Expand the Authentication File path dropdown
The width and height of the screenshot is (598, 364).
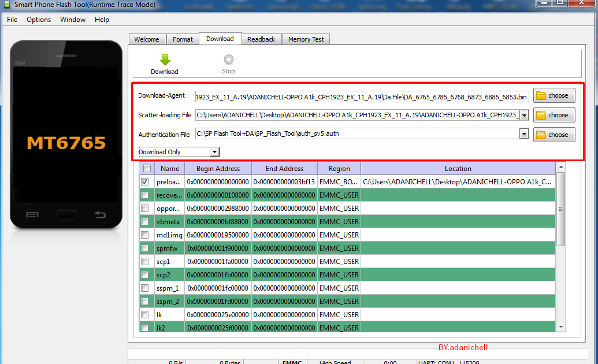click(x=523, y=133)
